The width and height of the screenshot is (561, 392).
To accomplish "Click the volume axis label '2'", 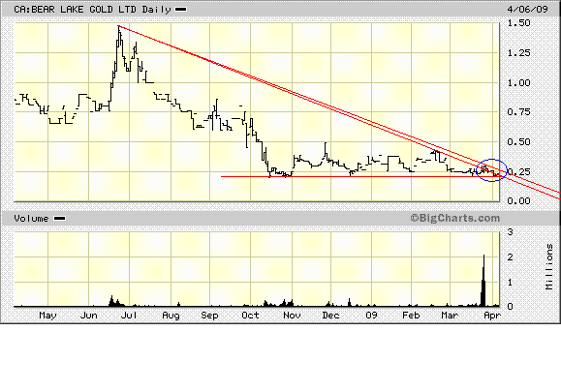I will pyautogui.click(x=511, y=257).
